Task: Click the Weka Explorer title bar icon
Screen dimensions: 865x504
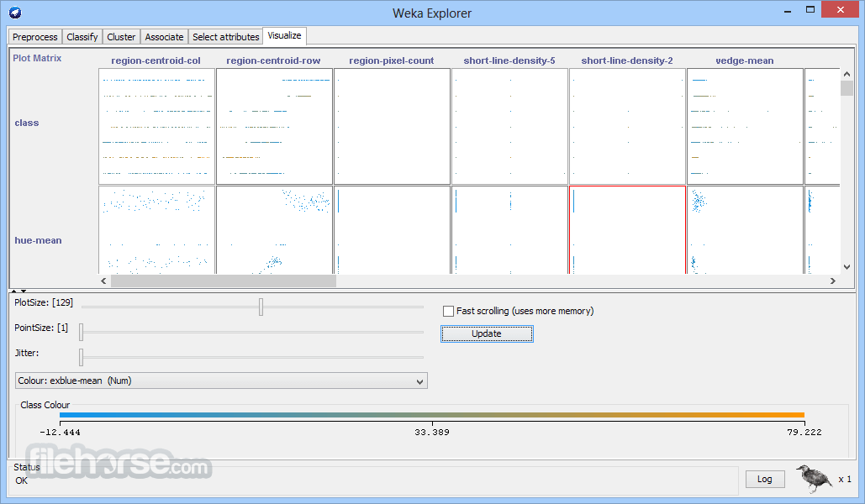Action: coord(15,12)
